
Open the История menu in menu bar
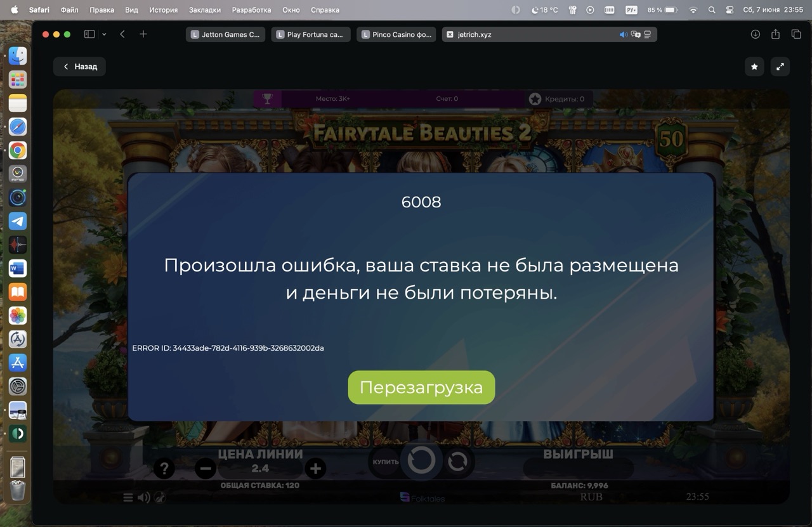(163, 10)
